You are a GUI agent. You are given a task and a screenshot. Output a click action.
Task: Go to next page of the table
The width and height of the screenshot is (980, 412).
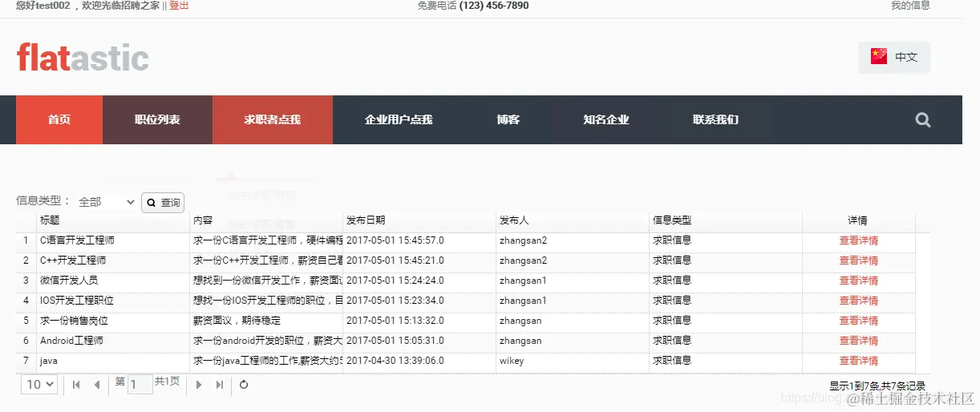click(x=199, y=385)
